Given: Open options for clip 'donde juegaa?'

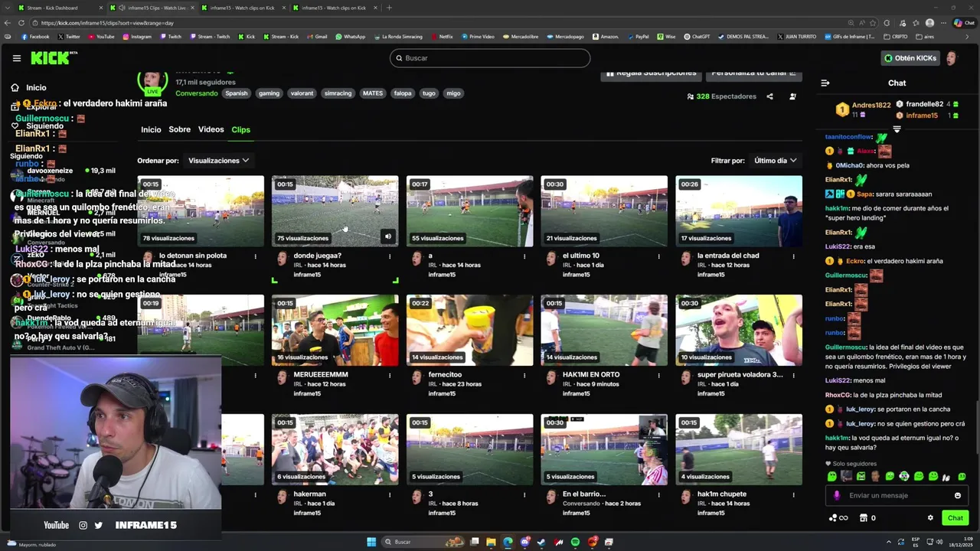Looking at the screenshot, I should [x=390, y=256].
